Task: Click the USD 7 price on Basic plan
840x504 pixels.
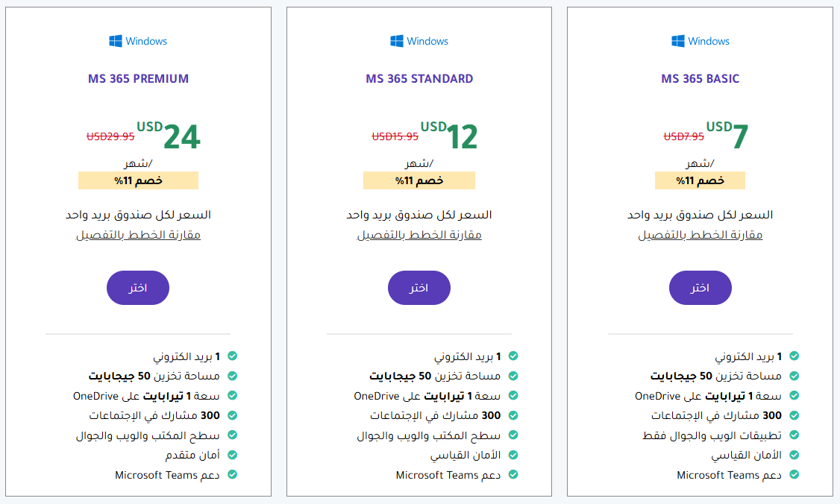Action: (x=727, y=136)
